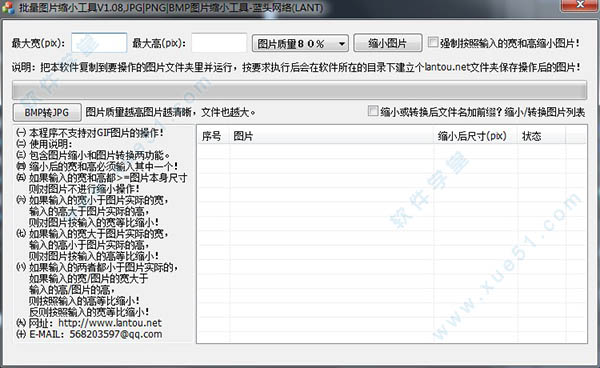This screenshot has height=368, width=600.
Task: Click the BMP转JPG button
Action: click(x=47, y=112)
